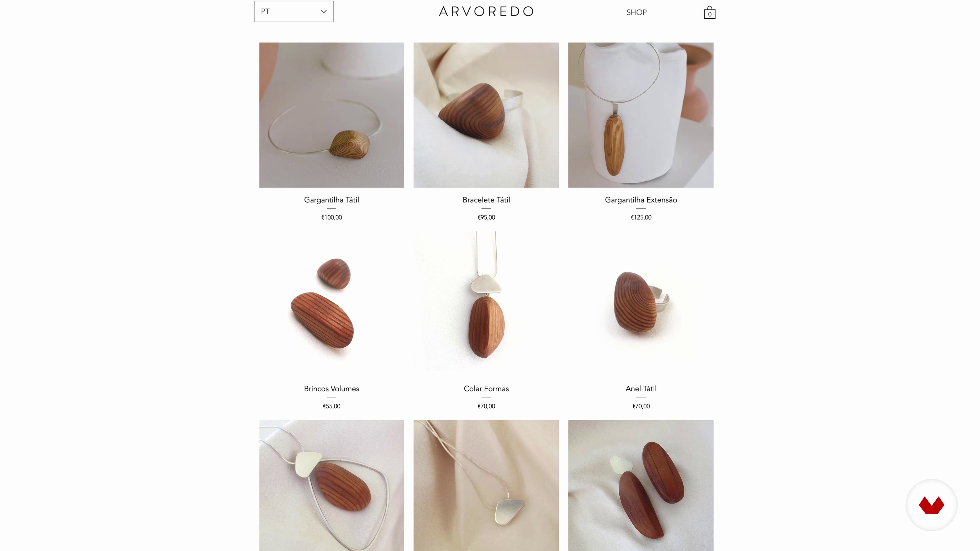Open the two wooden earrings photo at bottom right
Screen dimensions: 980x551
(641, 486)
